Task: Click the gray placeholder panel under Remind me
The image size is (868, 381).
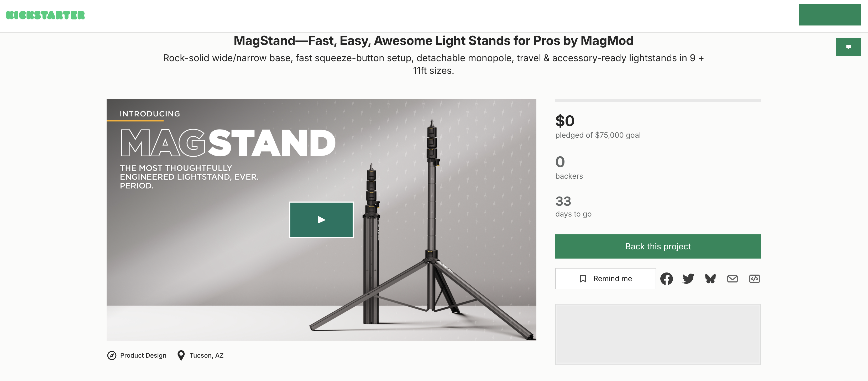Action: (658, 334)
